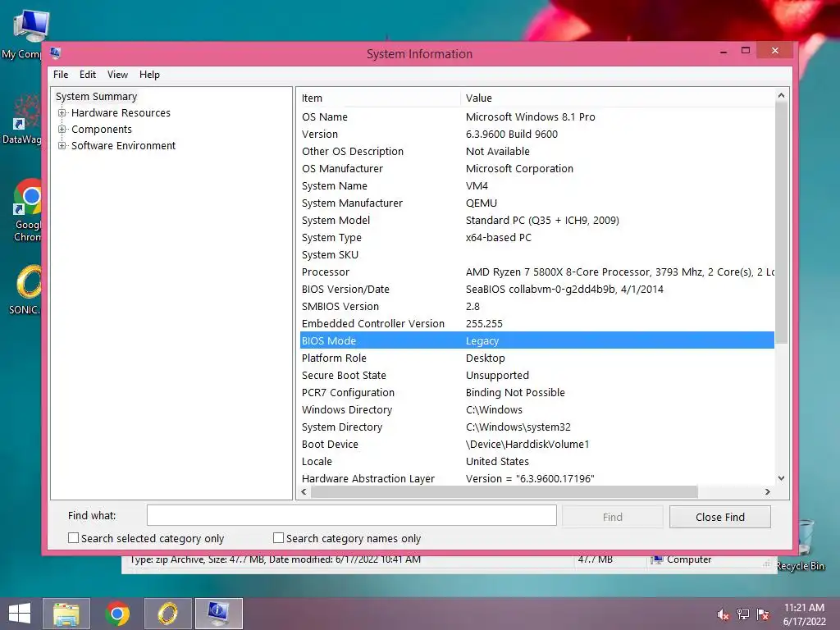The width and height of the screenshot is (840, 630).
Task: Select the Hardware Resources category
Action: point(121,113)
